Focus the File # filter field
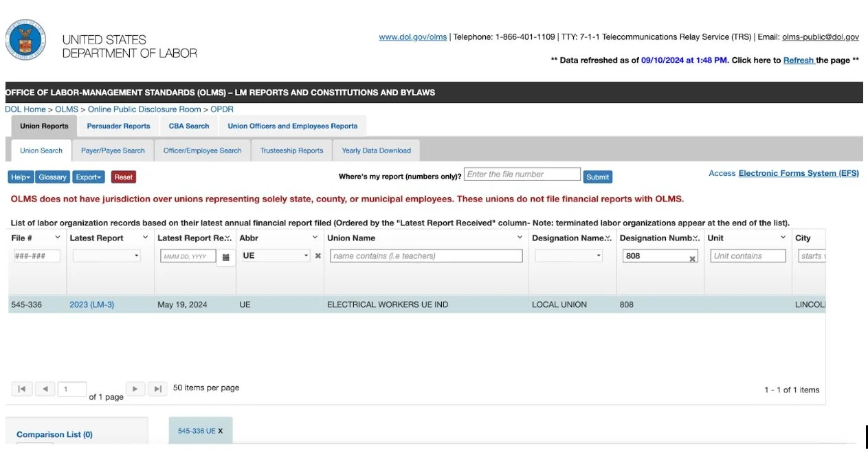868x459 pixels. pyautogui.click(x=37, y=256)
